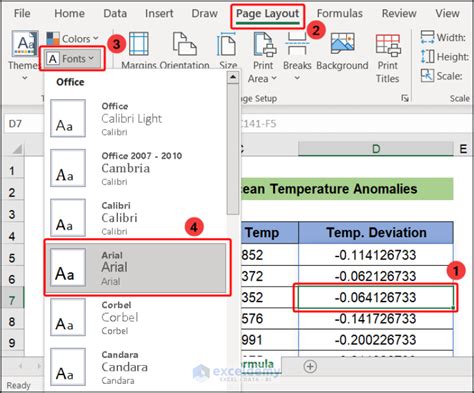Screen dimensions: 474x393
Task: Expand the Breaks dropdown arrow
Action: click(297, 78)
